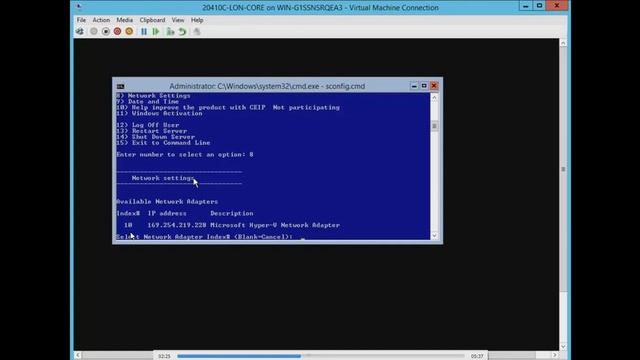Image resolution: width=640 pixels, height=360 pixels.
Task: Click the cmd window scroll down arrow
Action: click(434, 236)
